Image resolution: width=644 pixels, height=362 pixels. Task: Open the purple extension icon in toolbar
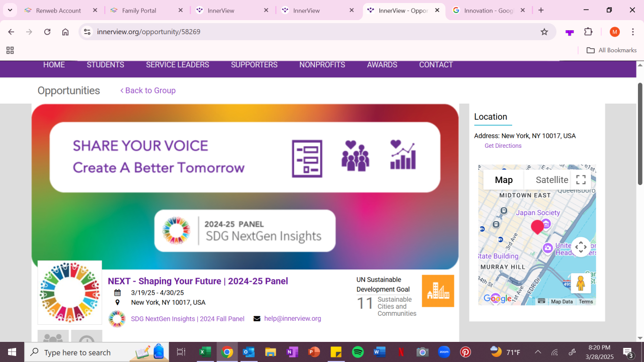[x=570, y=32]
